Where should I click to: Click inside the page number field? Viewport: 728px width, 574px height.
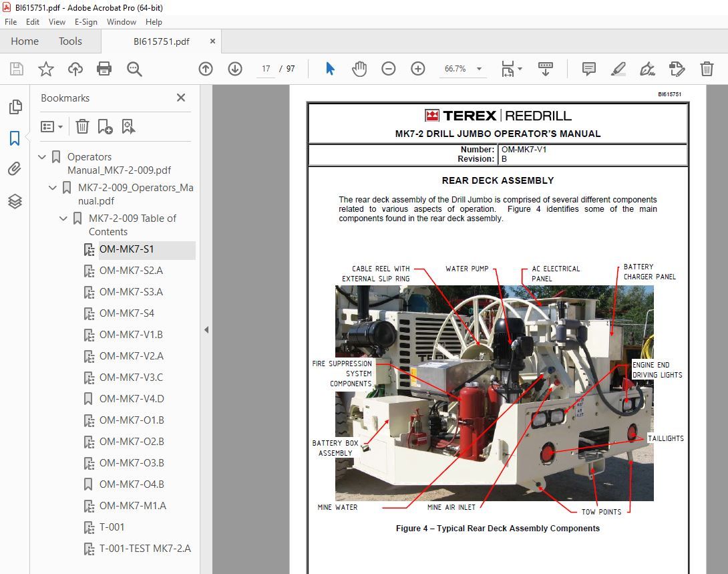[265, 69]
